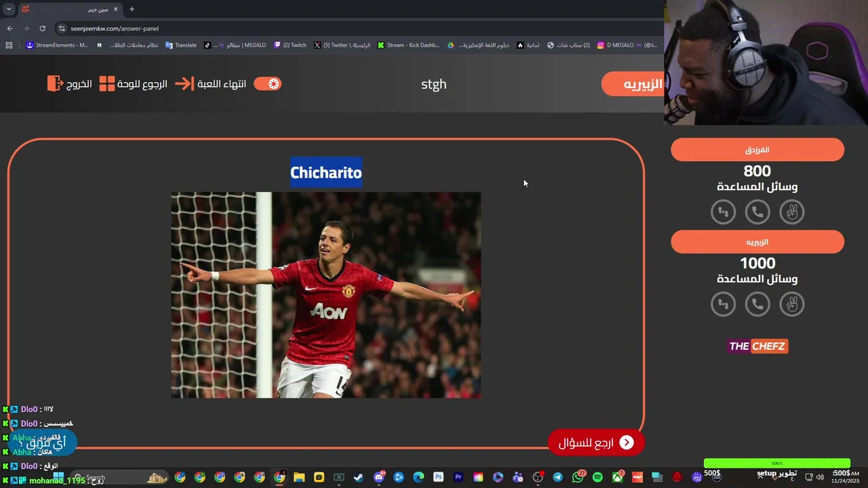Open WhatsApp from the taskbar
Image resolution: width=868 pixels, height=488 pixels.
(578, 477)
